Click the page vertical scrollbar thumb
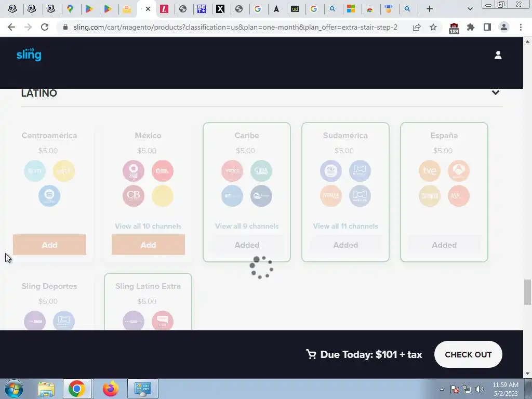Viewport: 532px width, 399px height. tap(527, 292)
